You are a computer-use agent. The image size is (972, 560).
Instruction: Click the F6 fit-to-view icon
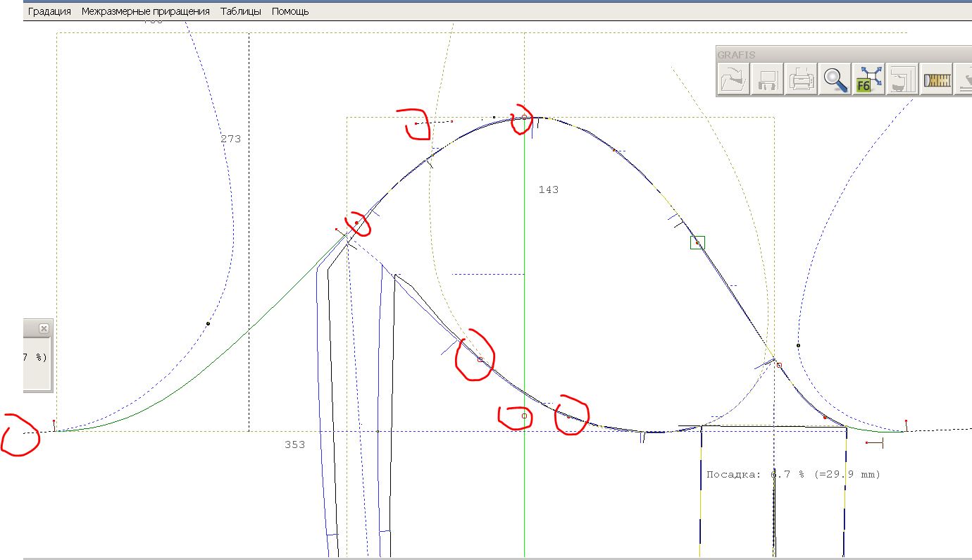click(869, 79)
